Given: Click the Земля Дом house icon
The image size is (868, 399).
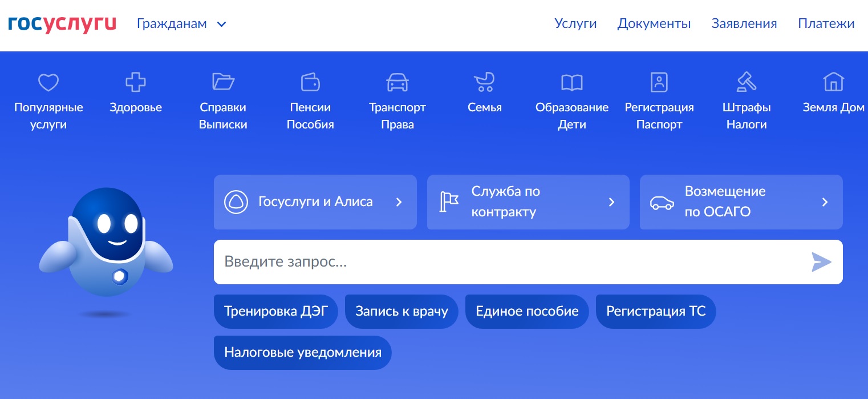Looking at the screenshot, I should pyautogui.click(x=833, y=83).
